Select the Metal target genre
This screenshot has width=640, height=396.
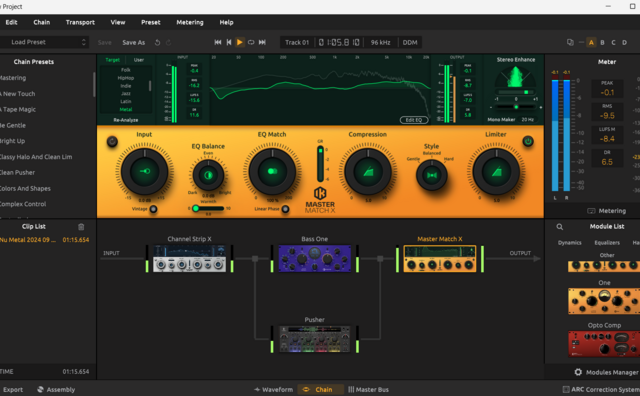(x=126, y=109)
